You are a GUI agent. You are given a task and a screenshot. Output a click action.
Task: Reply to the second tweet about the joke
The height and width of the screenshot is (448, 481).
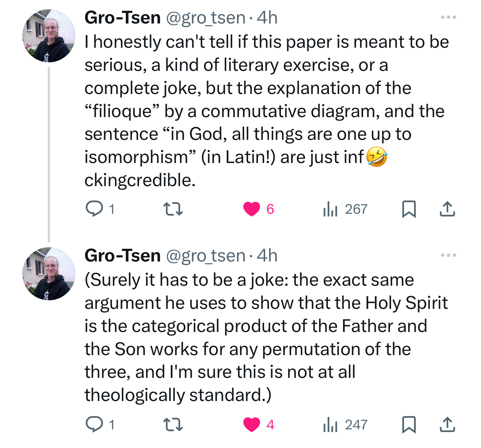pos(94,424)
